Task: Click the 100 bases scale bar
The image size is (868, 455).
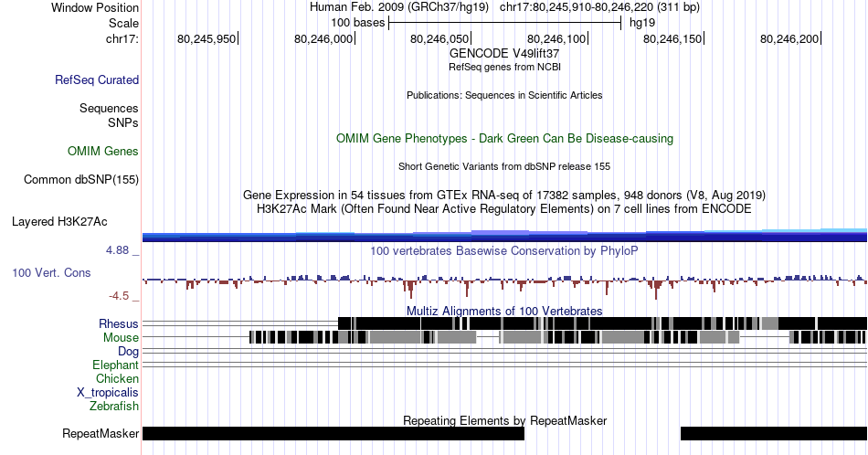Action: coord(505,23)
